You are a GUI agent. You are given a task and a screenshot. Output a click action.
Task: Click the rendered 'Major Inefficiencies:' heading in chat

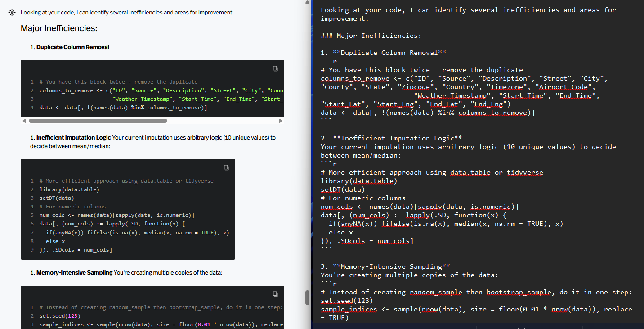(59, 28)
